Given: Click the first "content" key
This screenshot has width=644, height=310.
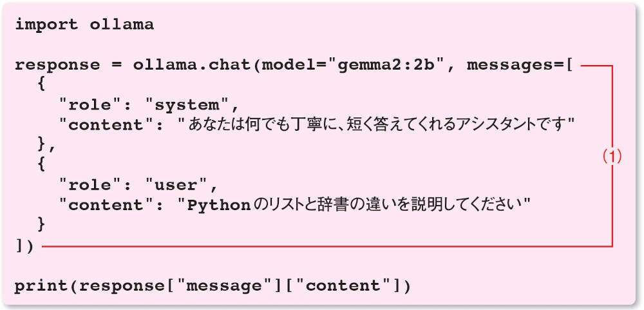Looking at the screenshot, I should pos(106,125).
